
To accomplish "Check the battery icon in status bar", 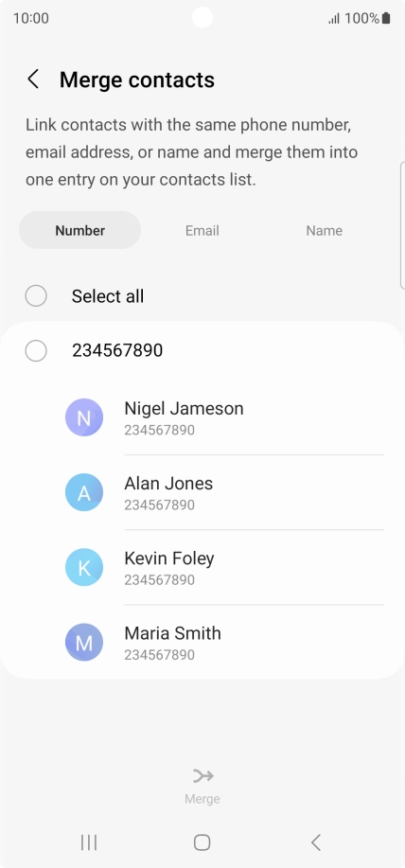I will point(386,18).
